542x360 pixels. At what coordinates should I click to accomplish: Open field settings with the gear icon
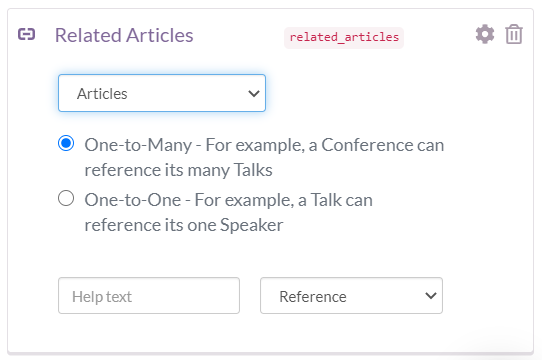pos(485,34)
